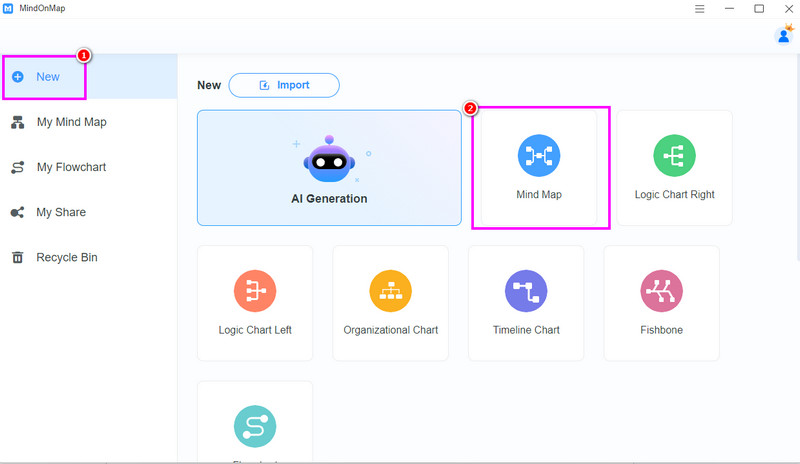Select the Organizational Chart template icon

tap(391, 291)
